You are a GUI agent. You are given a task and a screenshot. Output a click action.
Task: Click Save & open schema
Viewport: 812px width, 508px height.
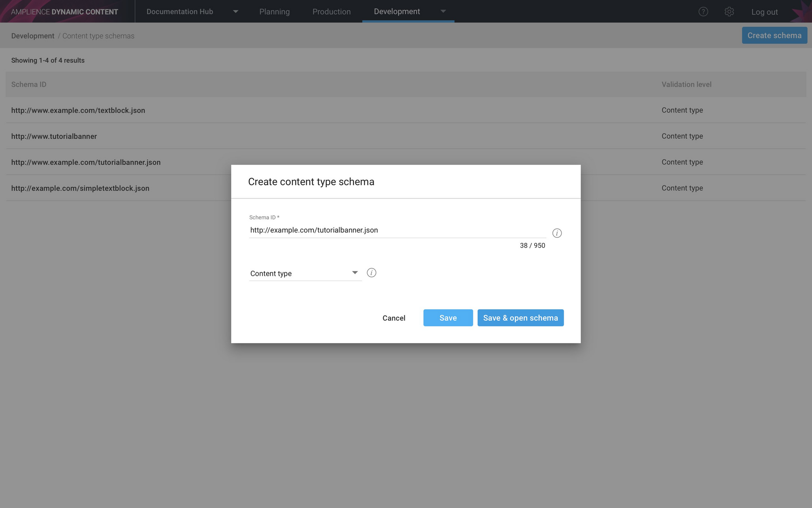click(x=520, y=318)
